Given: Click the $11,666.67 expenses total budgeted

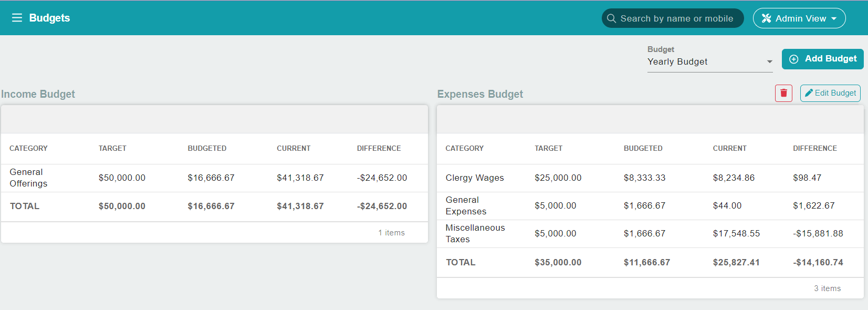Looking at the screenshot, I should tap(647, 263).
